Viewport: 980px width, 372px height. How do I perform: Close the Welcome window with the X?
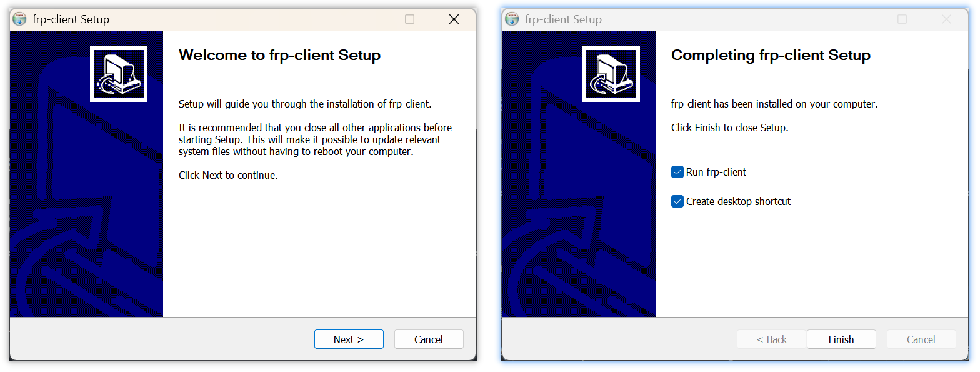454,19
